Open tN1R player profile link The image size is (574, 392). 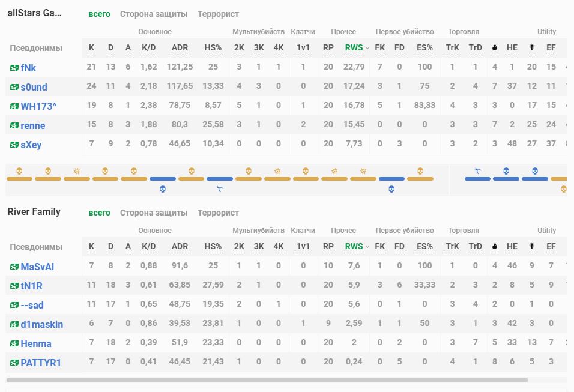[x=32, y=286]
